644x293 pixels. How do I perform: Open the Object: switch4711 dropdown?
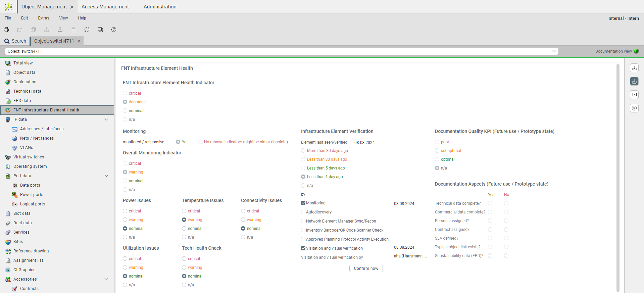(x=554, y=51)
